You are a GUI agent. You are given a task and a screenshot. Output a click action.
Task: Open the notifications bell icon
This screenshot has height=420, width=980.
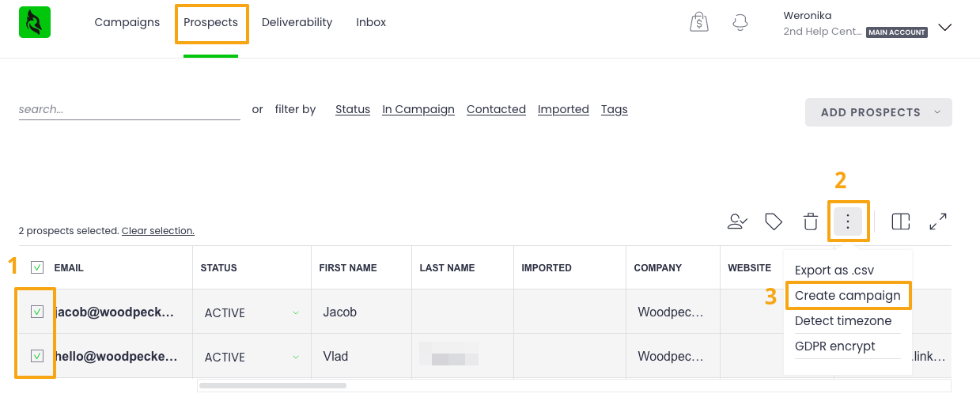tap(740, 23)
